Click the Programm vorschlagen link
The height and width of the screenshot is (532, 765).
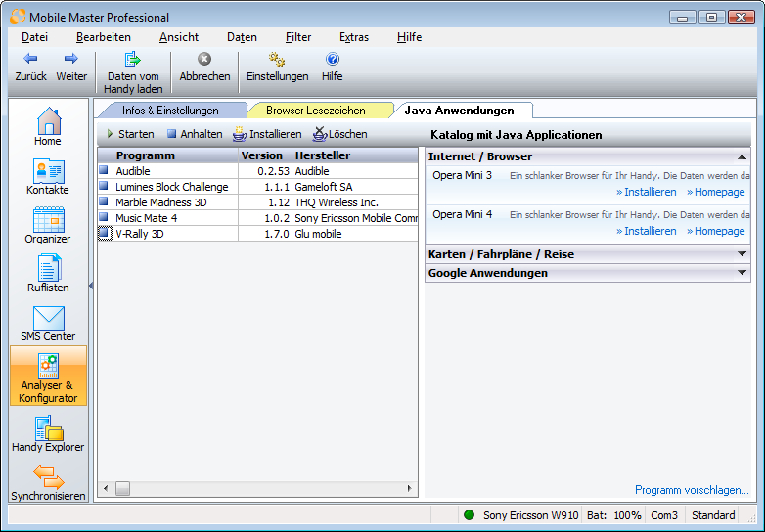click(692, 490)
